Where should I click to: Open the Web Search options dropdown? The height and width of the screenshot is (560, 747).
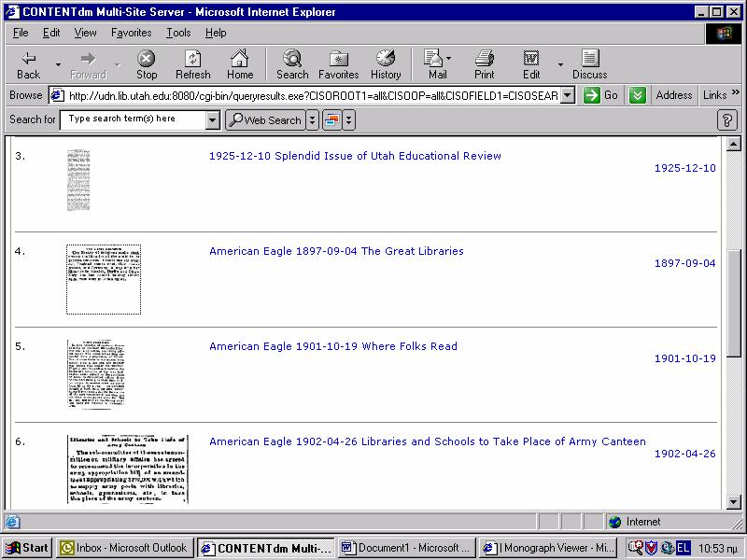click(312, 120)
